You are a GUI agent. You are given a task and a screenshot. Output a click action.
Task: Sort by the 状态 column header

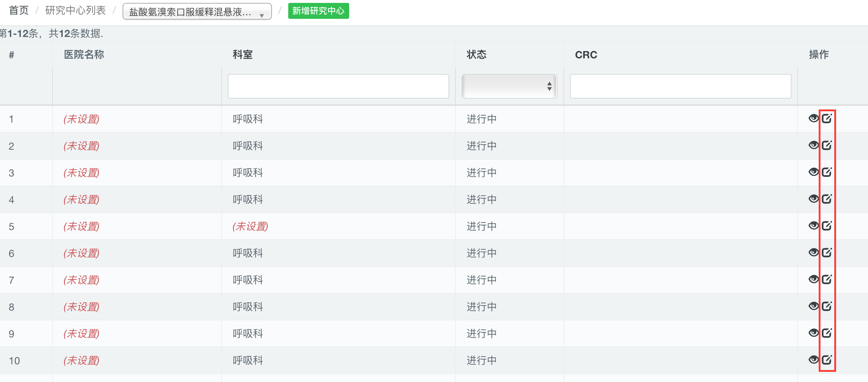(x=476, y=55)
